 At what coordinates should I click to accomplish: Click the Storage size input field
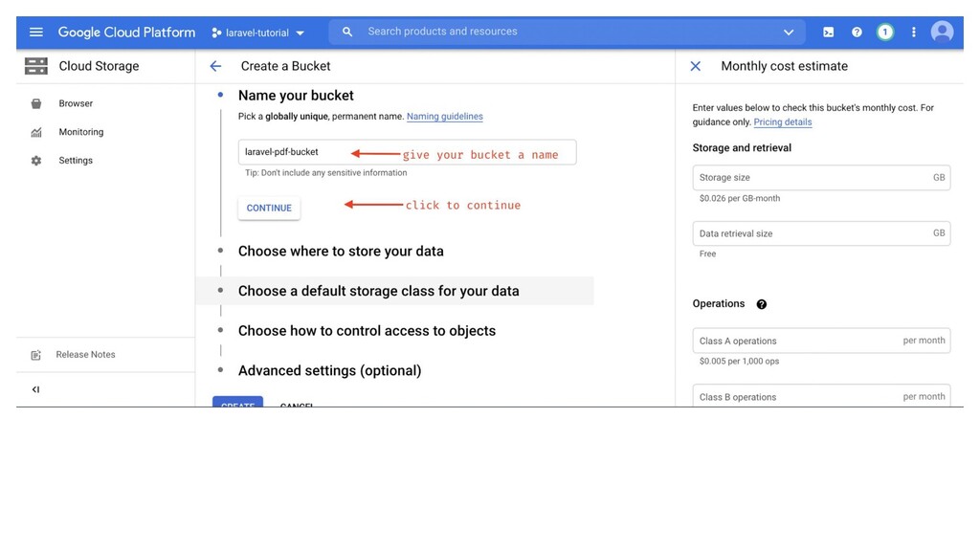(x=813, y=178)
